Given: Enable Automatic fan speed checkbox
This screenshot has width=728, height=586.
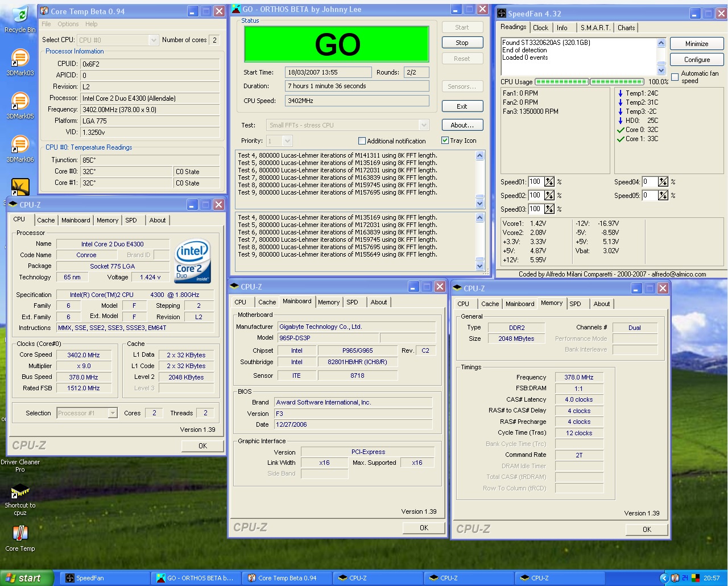Looking at the screenshot, I should tap(675, 77).
